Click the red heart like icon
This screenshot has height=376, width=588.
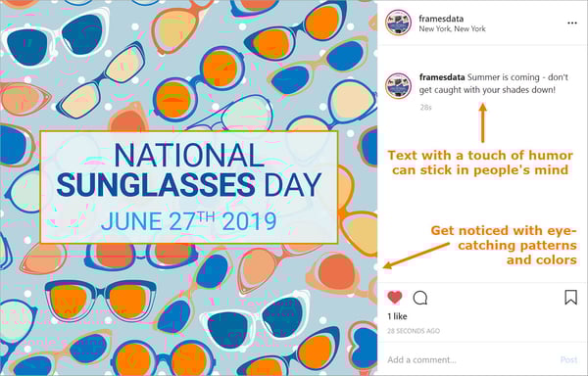(x=395, y=298)
